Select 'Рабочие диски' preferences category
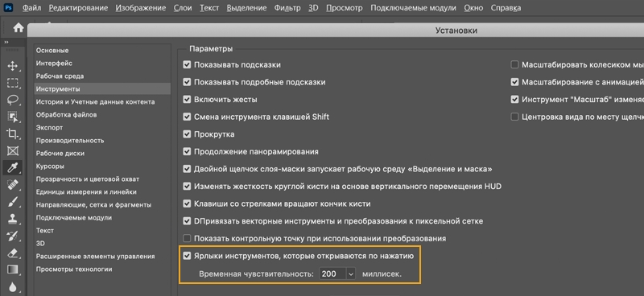The height and width of the screenshot is (296, 644). click(x=102, y=153)
